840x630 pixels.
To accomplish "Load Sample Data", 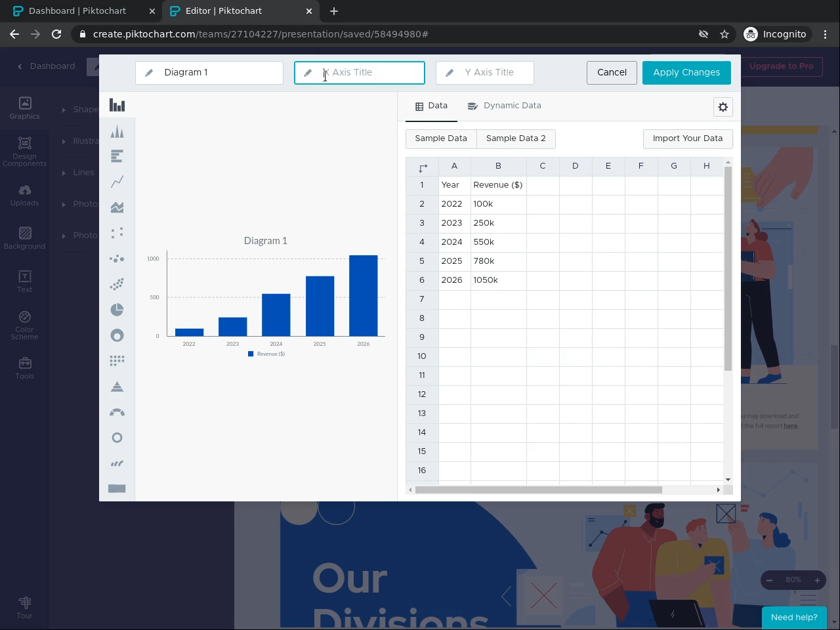I will [441, 138].
